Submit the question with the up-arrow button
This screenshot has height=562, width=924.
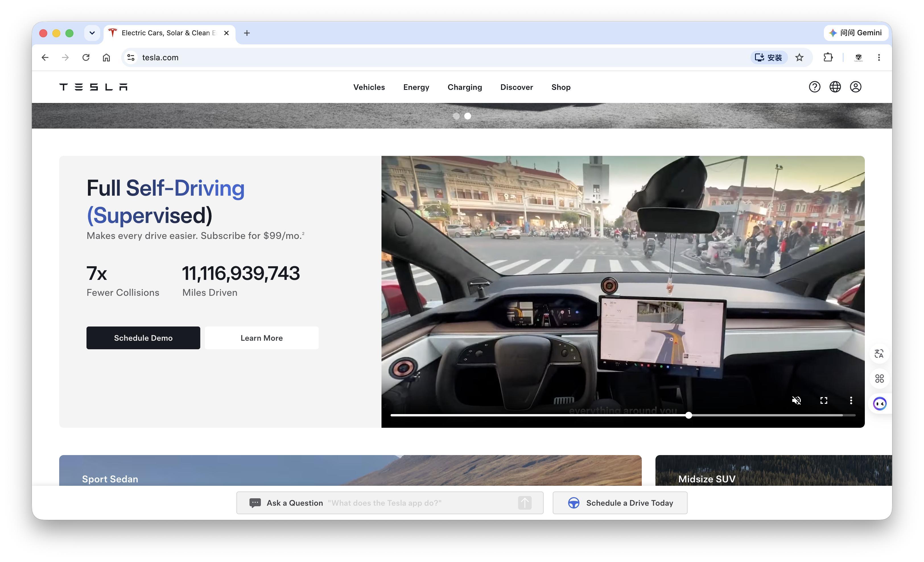pyautogui.click(x=525, y=503)
